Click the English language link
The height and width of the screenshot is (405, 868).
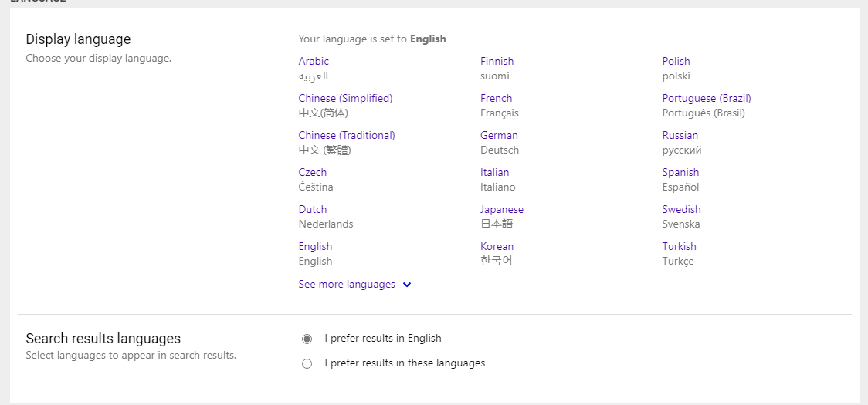315,247
